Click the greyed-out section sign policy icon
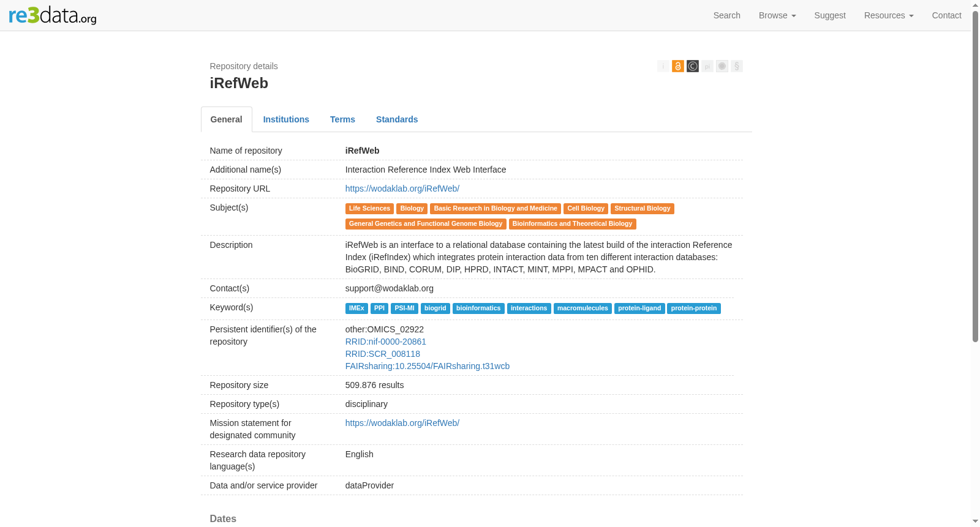Image resolution: width=980 pixels, height=527 pixels. click(737, 66)
